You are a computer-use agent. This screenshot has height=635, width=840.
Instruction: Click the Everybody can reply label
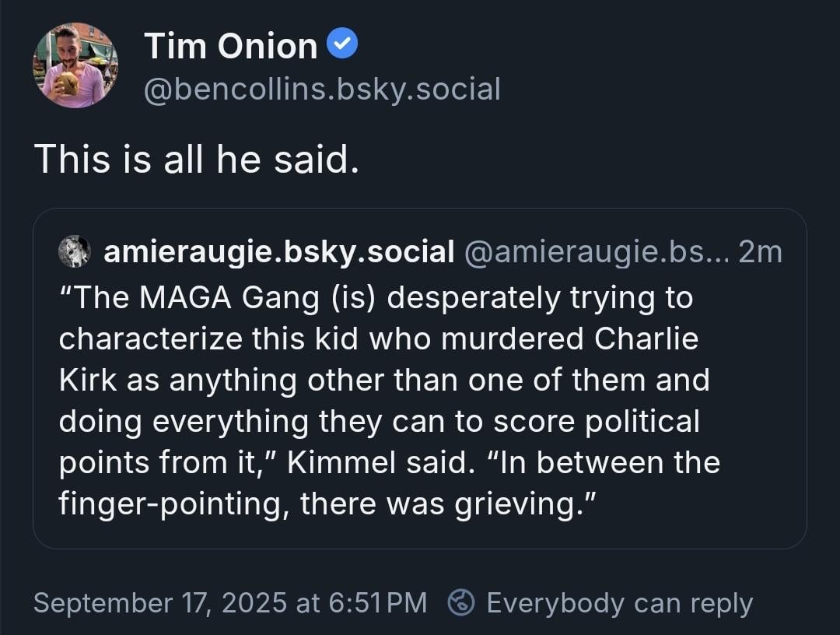620,603
